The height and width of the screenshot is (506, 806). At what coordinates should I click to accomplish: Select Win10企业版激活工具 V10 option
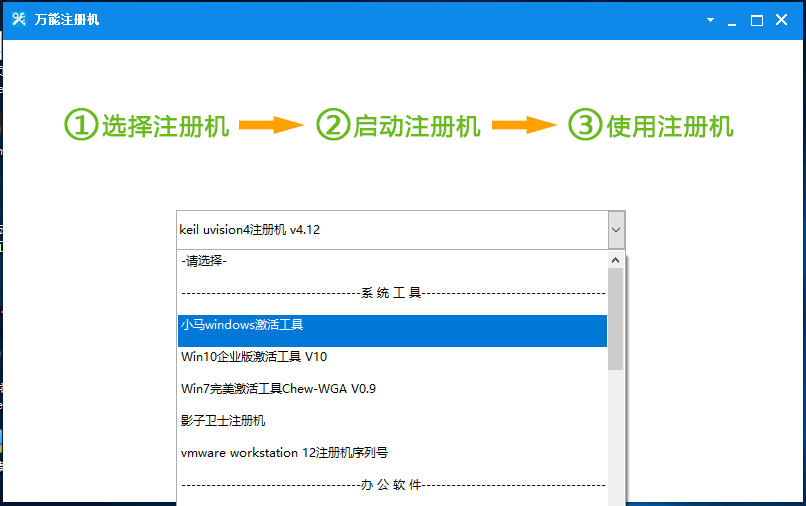click(254, 357)
